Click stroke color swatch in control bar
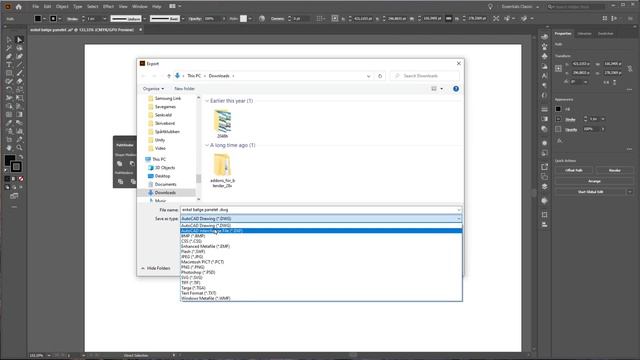 [x=53, y=19]
